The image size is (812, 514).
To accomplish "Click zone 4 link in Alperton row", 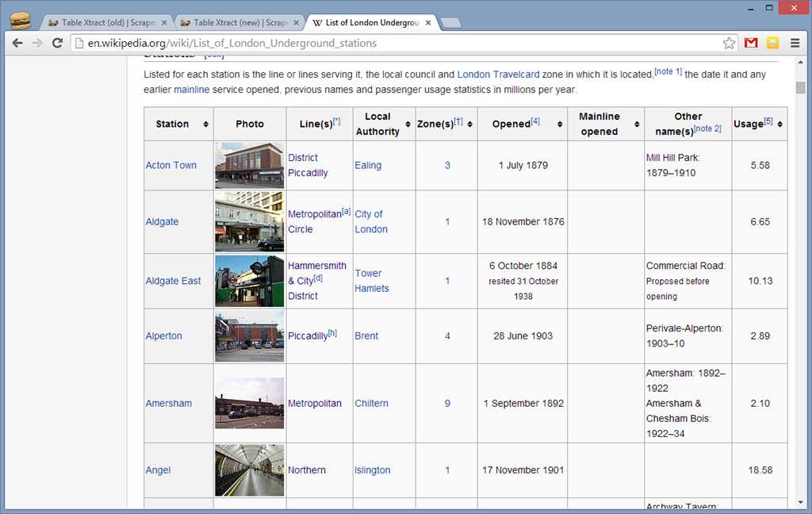I will [447, 336].
